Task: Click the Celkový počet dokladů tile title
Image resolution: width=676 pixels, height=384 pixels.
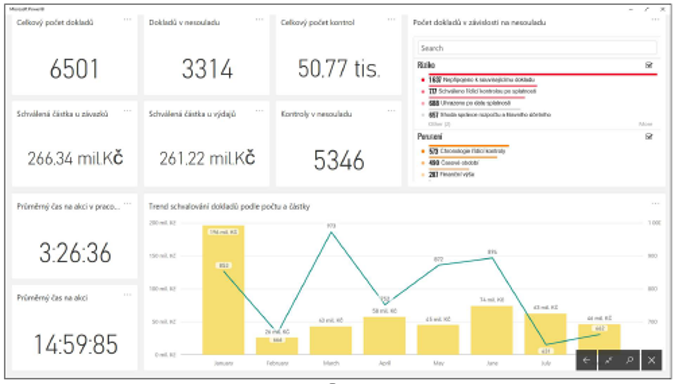Action: point(55,22)
